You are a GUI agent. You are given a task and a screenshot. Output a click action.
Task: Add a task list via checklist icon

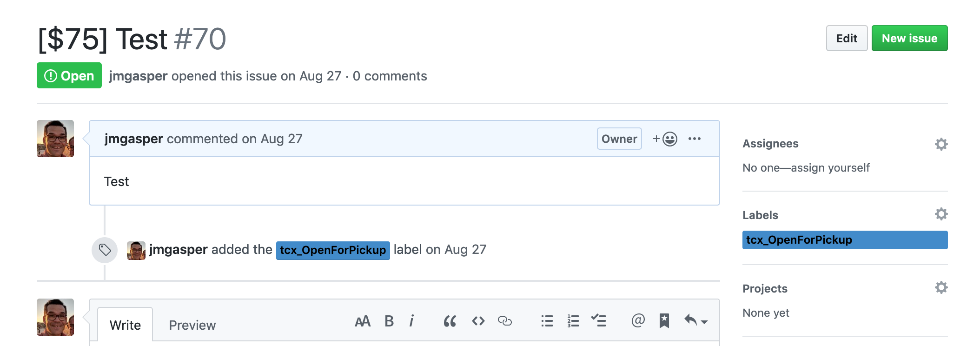tap(598, 321)
